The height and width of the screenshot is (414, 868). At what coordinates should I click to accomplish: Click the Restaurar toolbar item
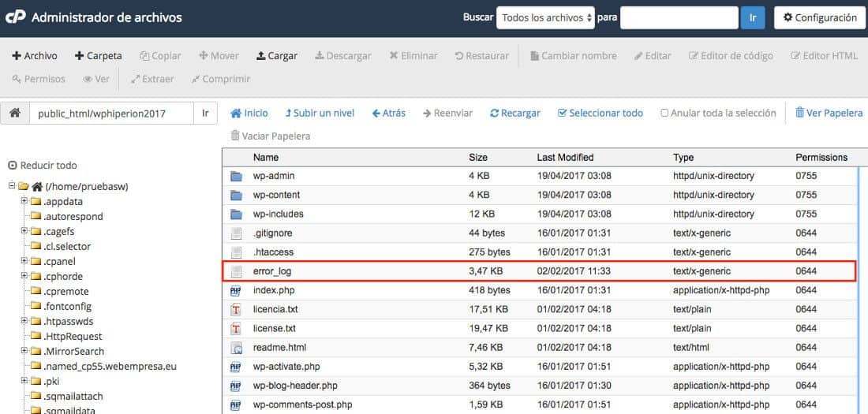(481, 56)
